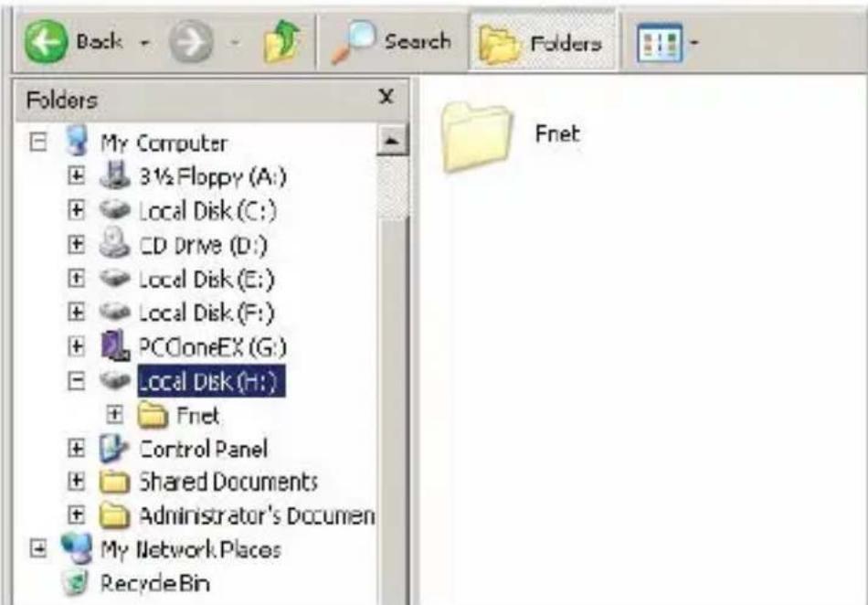Open the Views icon menu

pyautogui.click(x=659, y=43)
